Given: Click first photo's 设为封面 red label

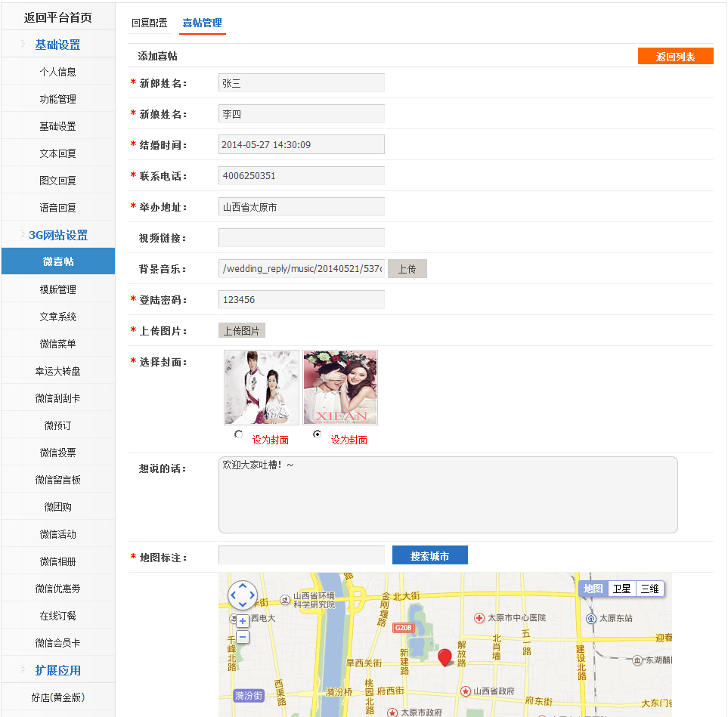Looking at the screenshot, I should 271,440.
